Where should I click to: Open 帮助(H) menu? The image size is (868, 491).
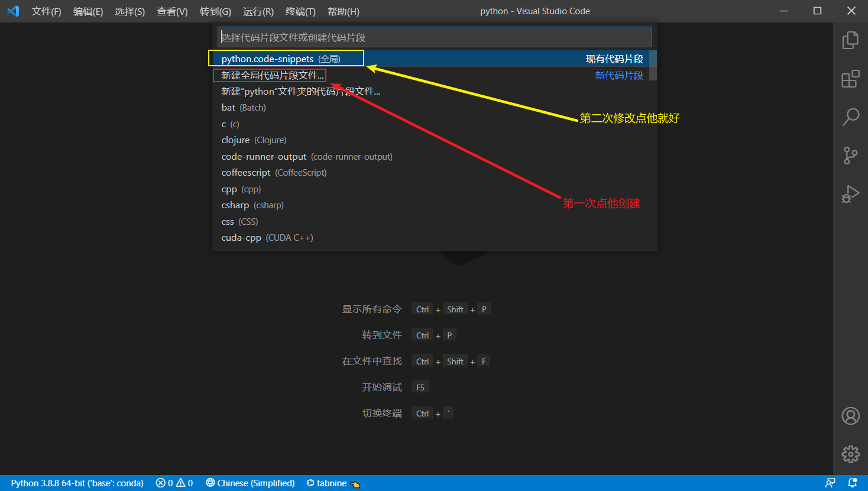344,11
